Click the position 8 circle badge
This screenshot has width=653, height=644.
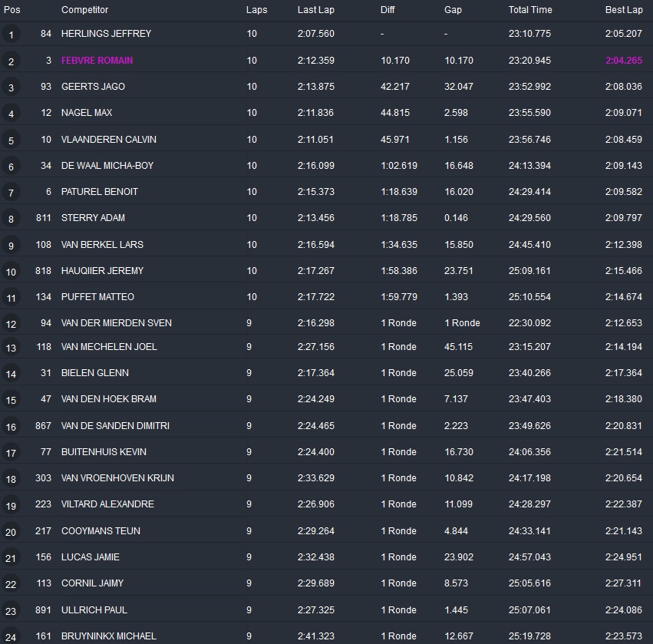[11, 220]
